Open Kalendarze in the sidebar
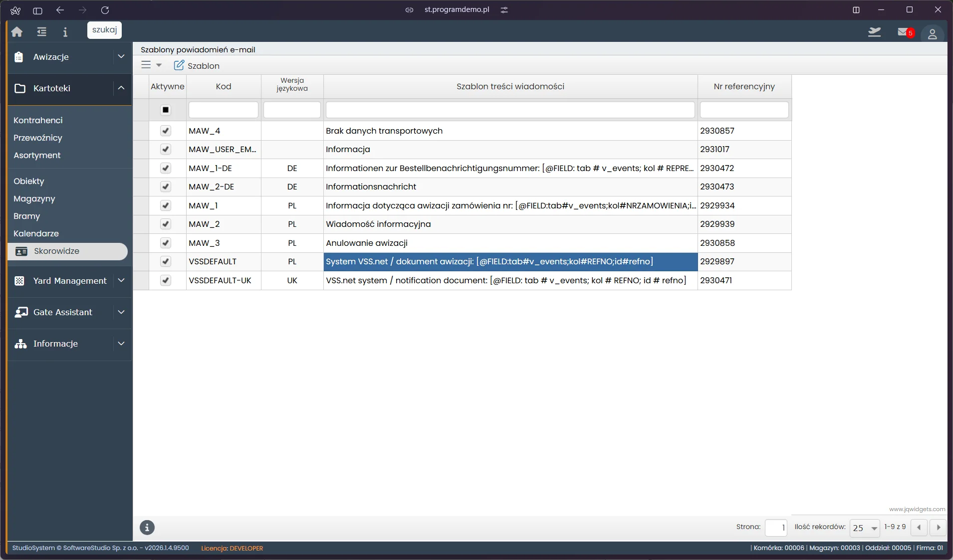This screenshot has height=560, width=953. [x=36, y=233]
